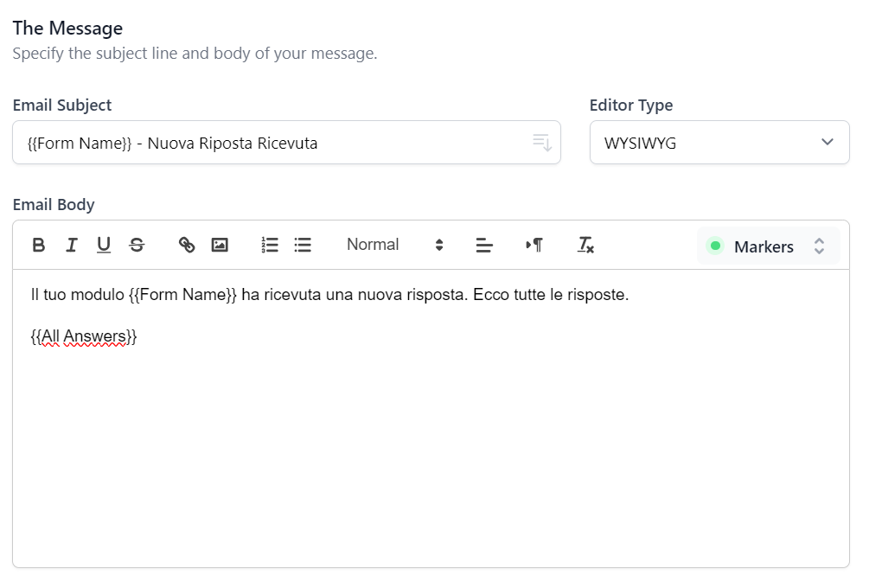Screen dimensions: 869x588
Task: Toggle underline text style
Action: point(104,246)
